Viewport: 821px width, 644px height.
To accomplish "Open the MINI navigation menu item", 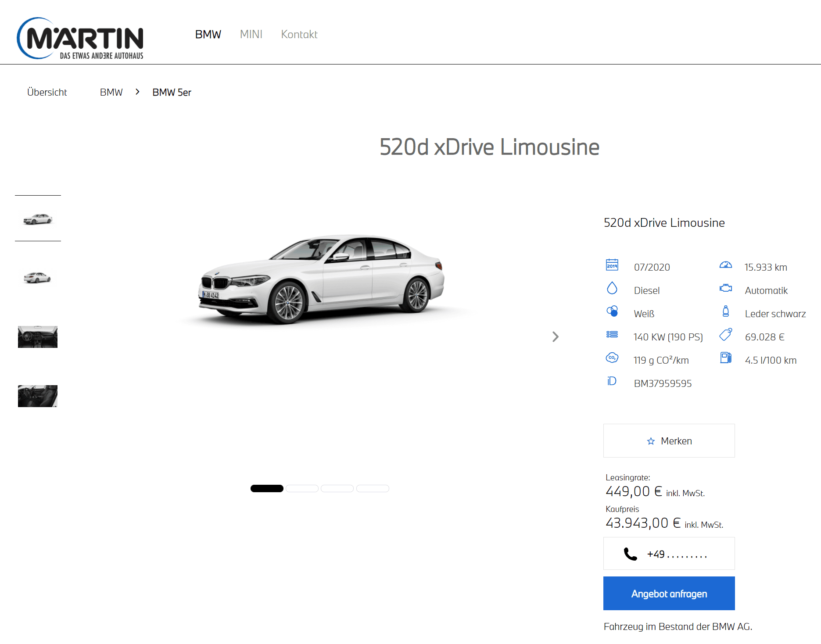I will (x=251, y=34).
